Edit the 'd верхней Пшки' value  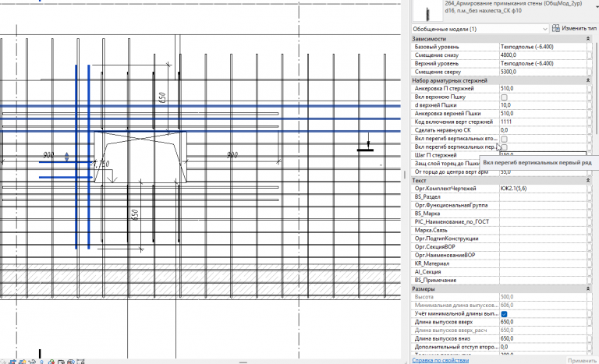pyautogui.click(x=543, y=105)
